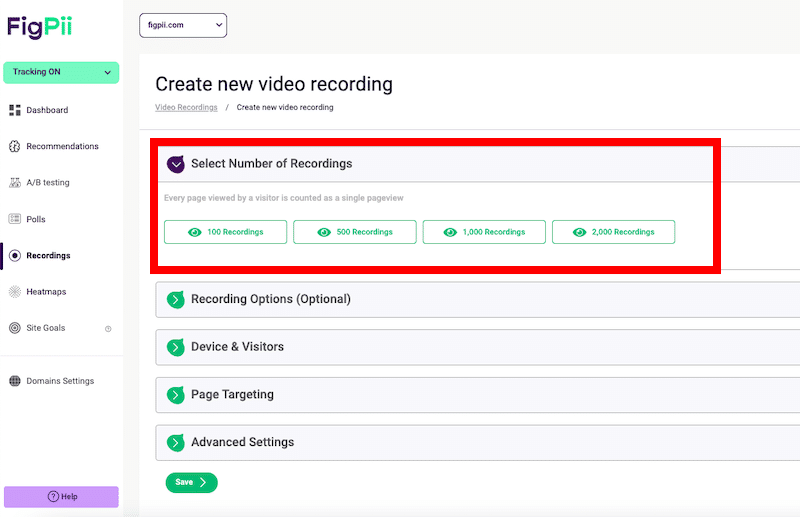
Task: Open the Tracking ON dropdown
Action: (x=61, y=72)
